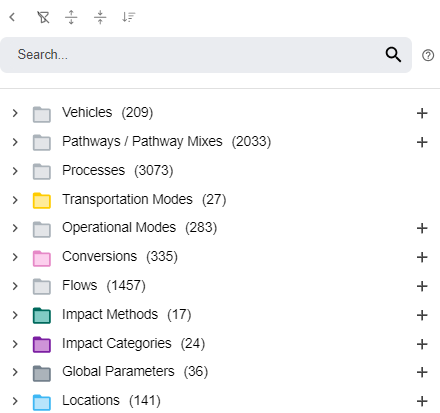Image resolution: width=440 pixels, height=413 pixels.
Task: Click the magnifier search icon
Action: [x=393, y=55]
